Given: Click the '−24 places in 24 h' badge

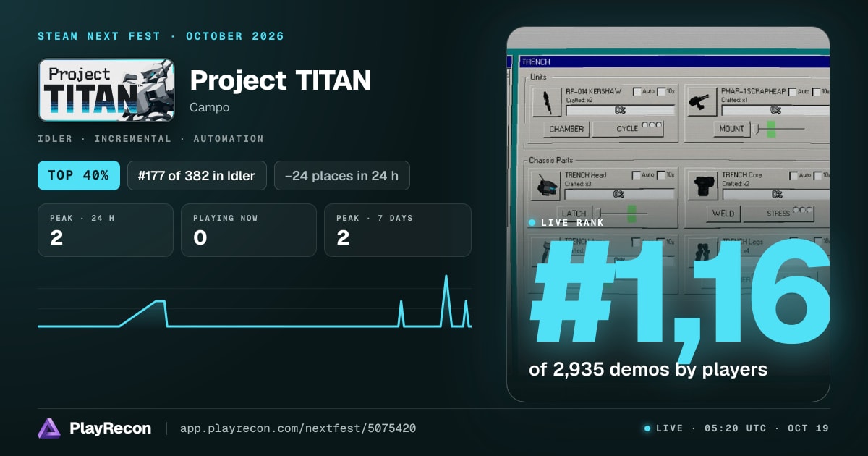Looking at the screenshot, I should [x=342, y=175].
